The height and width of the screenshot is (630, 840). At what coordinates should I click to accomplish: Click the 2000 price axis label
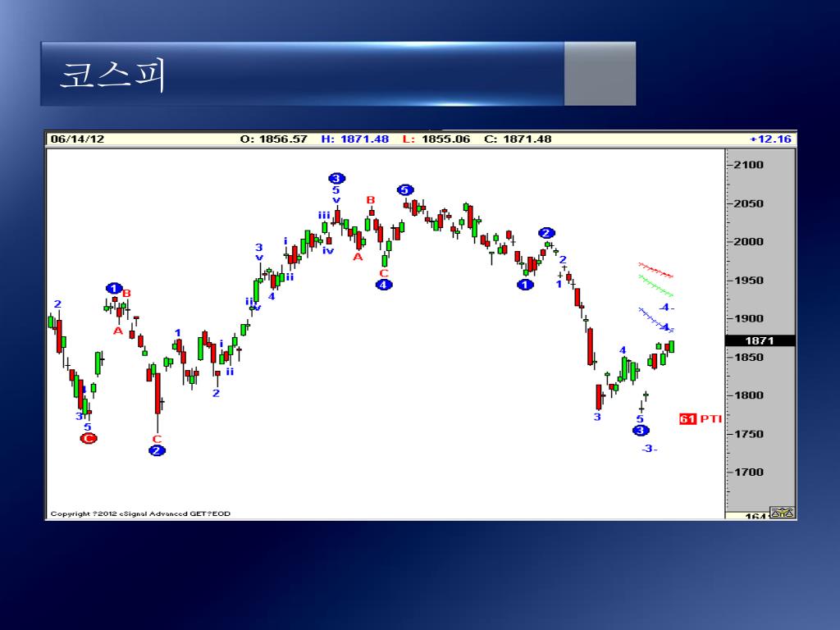(748, 242)
